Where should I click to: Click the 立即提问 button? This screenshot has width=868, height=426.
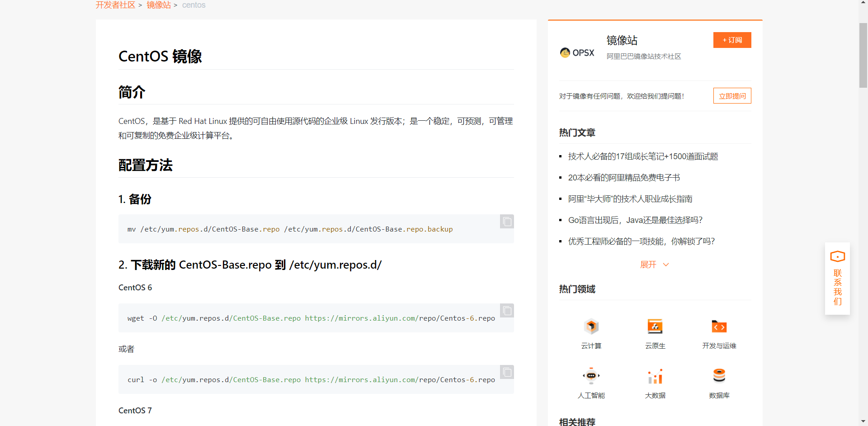[x=731, y=95]
